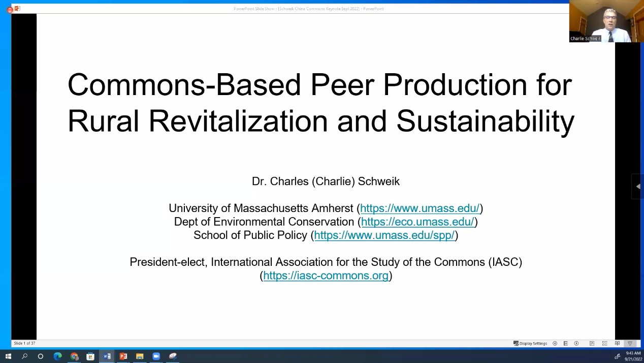Click the Slide 1 of 37 indicator
The height and width of the screenshot is (363, 644).
24,343
